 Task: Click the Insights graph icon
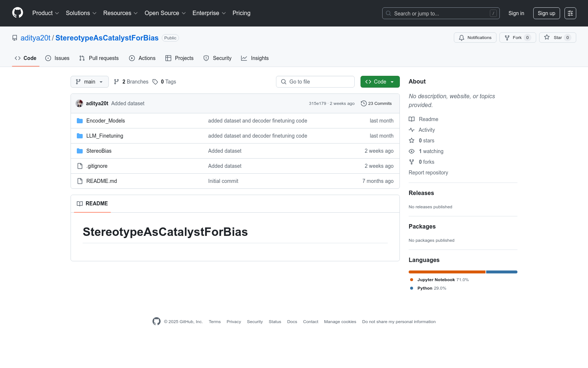244,58
